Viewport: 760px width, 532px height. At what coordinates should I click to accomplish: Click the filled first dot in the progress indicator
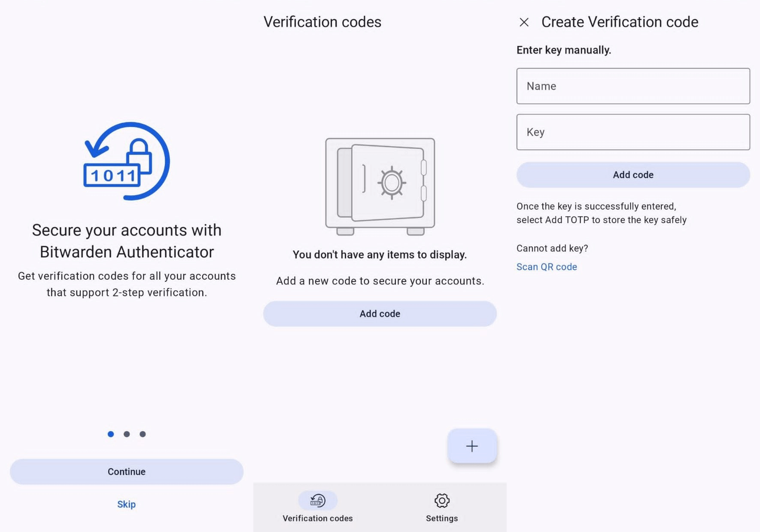[111, 434]
